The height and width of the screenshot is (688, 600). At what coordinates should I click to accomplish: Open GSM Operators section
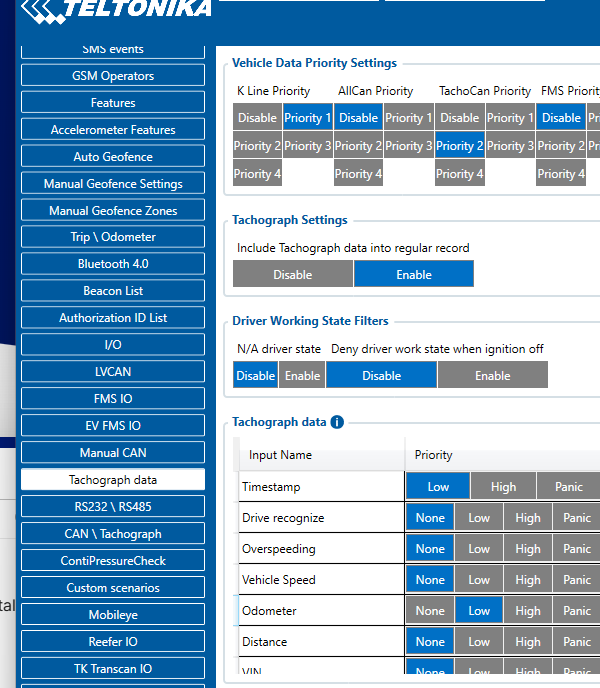pos(113,75)
